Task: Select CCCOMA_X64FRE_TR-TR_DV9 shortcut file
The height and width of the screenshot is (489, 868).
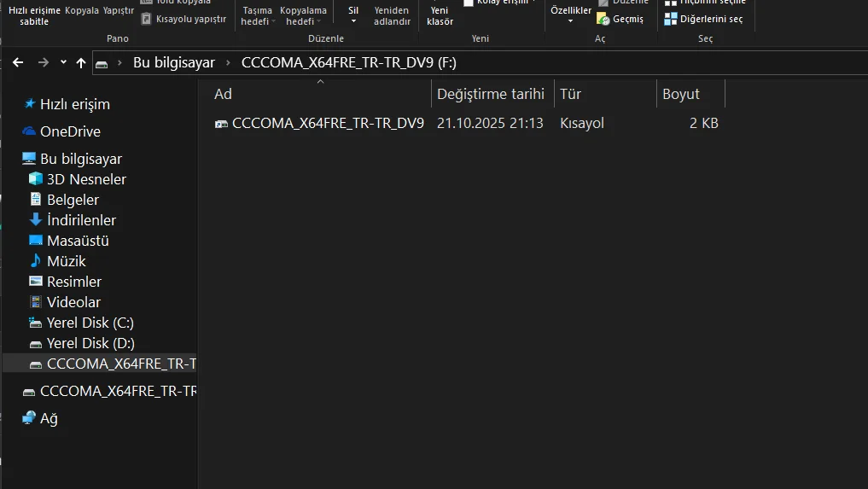Action: [328, 123]
